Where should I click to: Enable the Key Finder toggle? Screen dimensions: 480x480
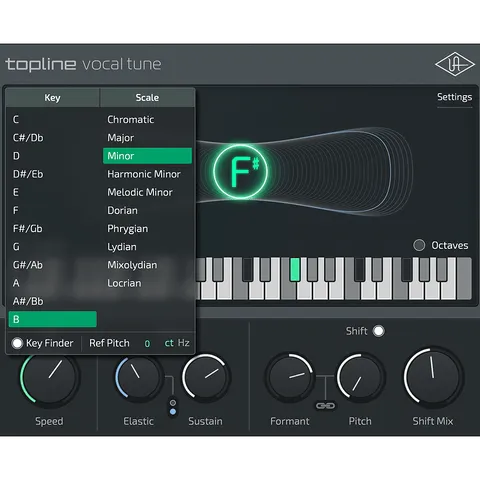pos(17,343)
